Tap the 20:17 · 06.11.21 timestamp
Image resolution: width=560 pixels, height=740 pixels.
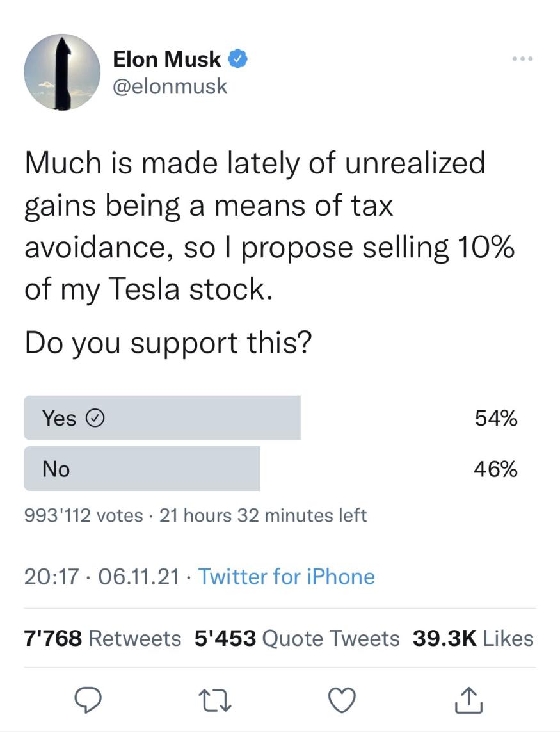tap(102, 577)
